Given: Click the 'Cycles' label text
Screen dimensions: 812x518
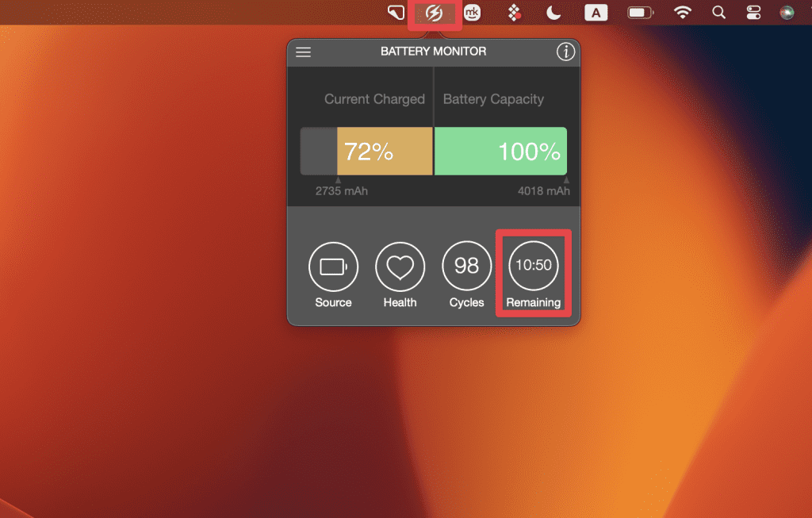Looking at the screenshot, I should pyautogui.click(x=466, y=302).
